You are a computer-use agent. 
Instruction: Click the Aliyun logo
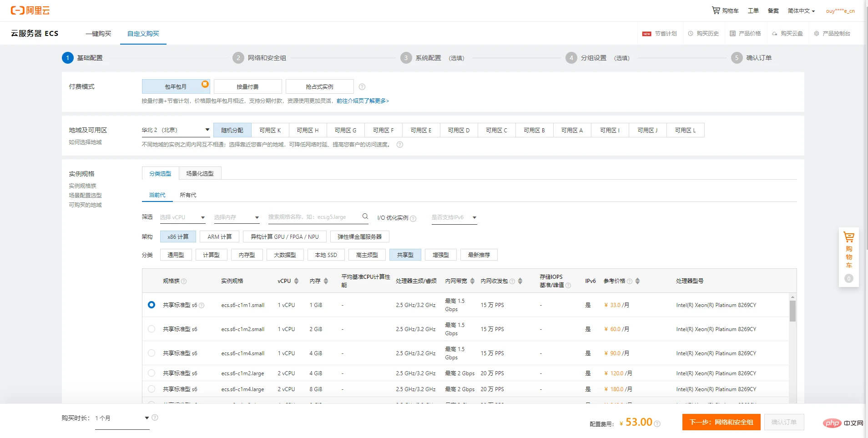30,10
